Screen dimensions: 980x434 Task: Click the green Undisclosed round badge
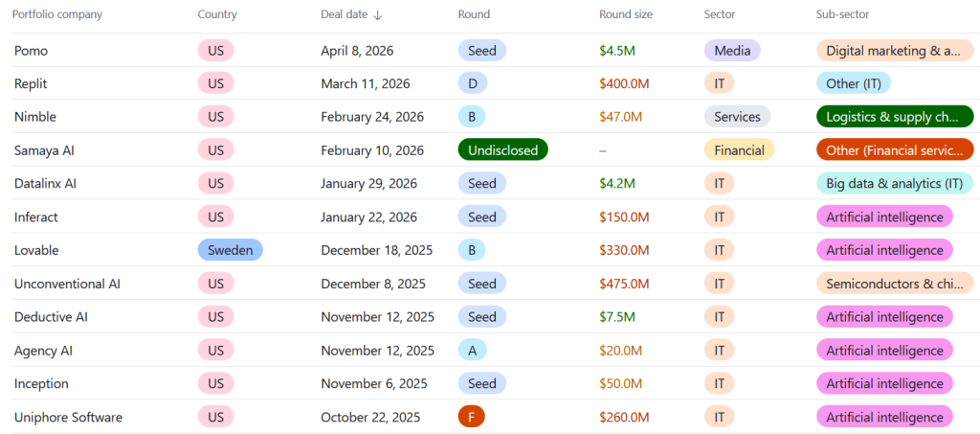tap(502, 150)
